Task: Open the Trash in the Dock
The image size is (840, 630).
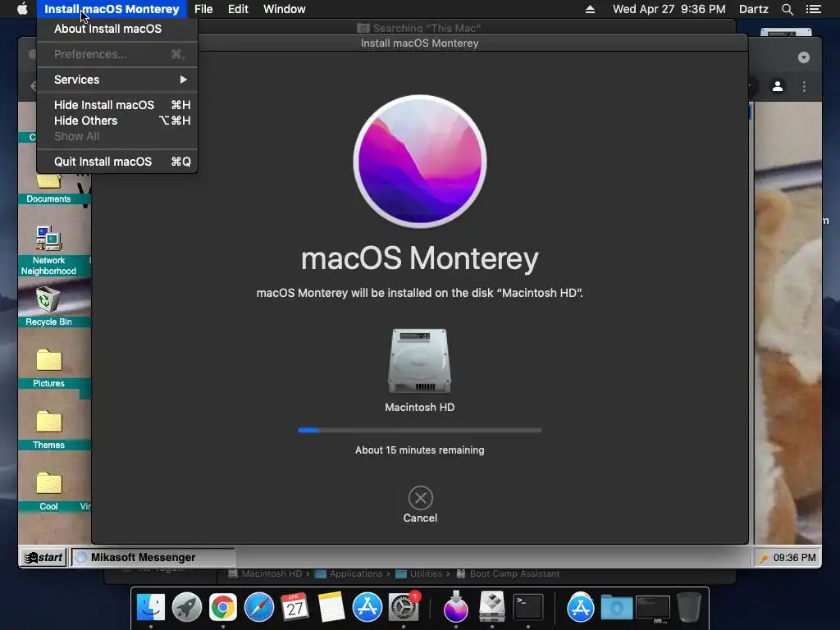Action: (x=689, y=607)
